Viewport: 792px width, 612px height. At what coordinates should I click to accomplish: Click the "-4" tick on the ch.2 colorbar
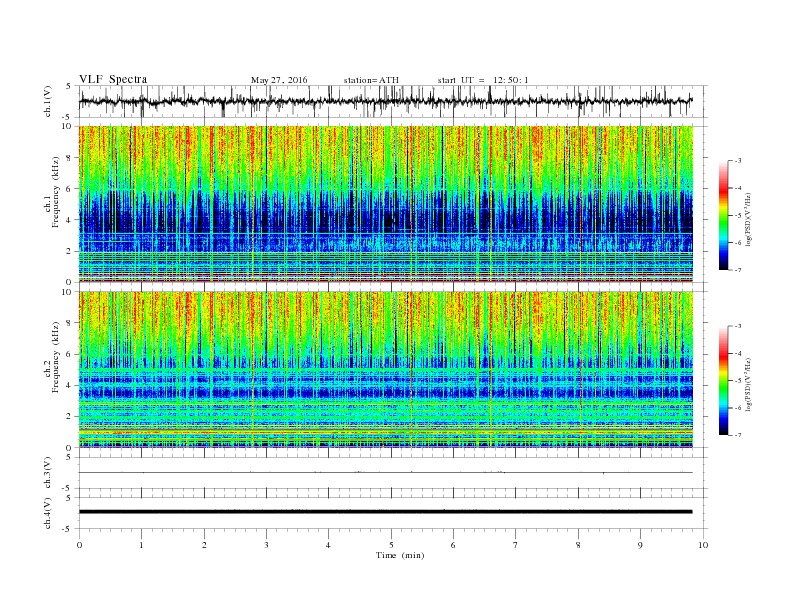tap(737, 353)
